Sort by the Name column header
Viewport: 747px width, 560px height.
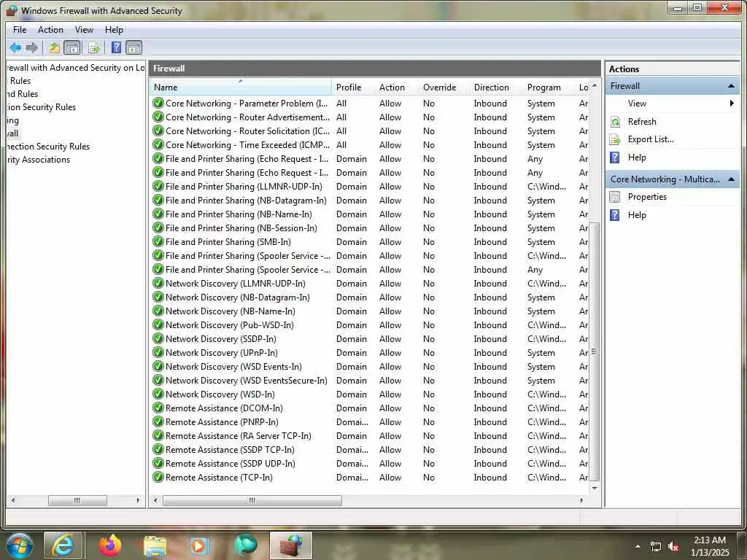click(x=241, y=87)
